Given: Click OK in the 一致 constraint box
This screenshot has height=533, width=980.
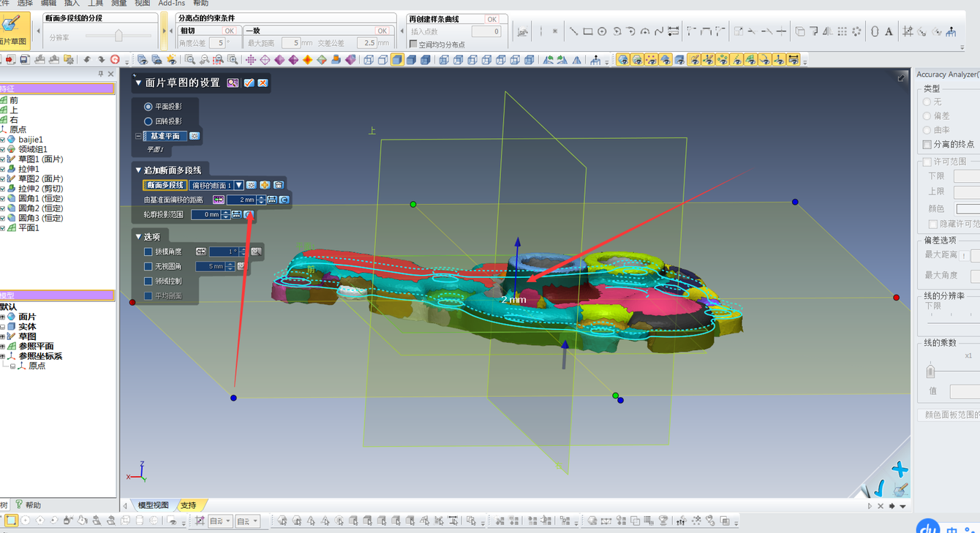Looking at the screenshot, I should pyautogui.click(x=382, y=31).
